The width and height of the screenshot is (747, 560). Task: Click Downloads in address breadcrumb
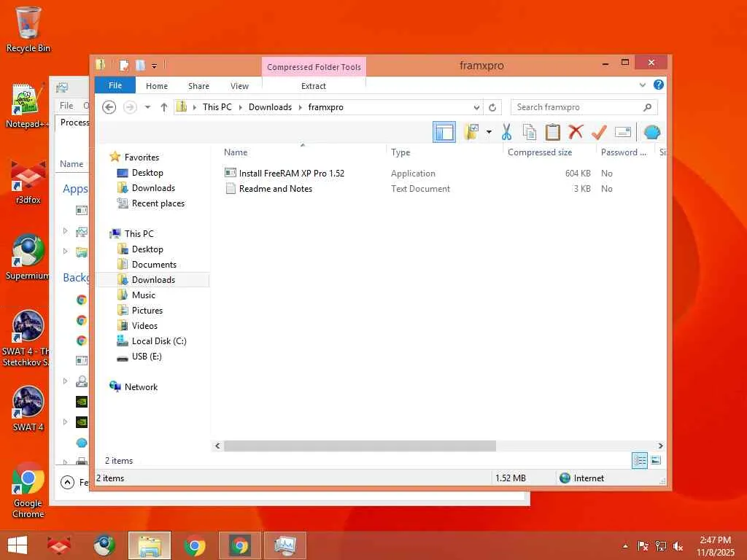pyautogui.click(x=270, y=107)
